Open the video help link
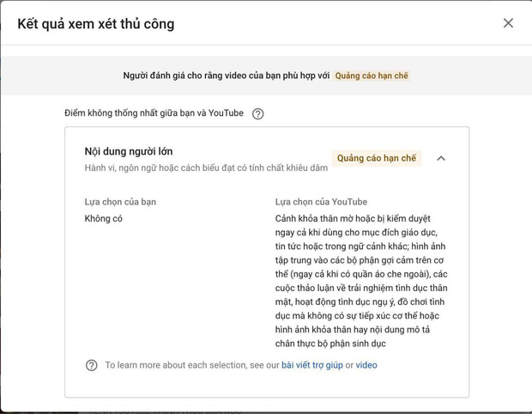 [x=366, y=365]
